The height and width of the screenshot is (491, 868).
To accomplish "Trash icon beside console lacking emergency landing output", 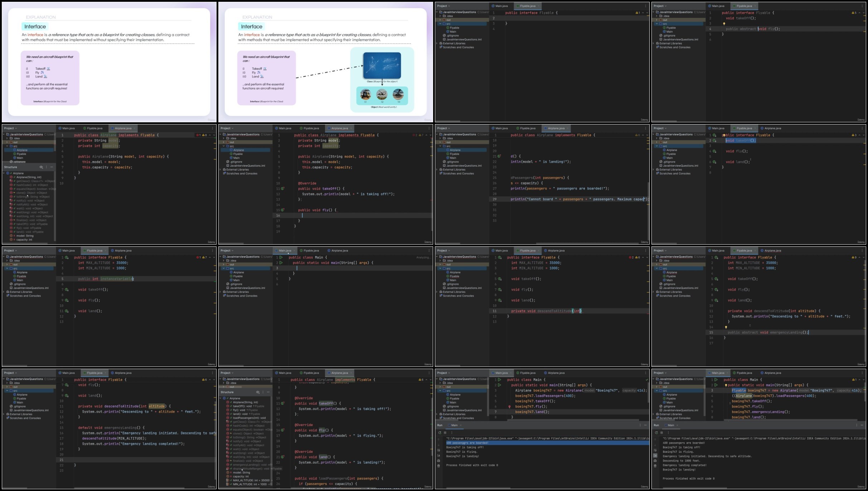I will click(439, 466).
